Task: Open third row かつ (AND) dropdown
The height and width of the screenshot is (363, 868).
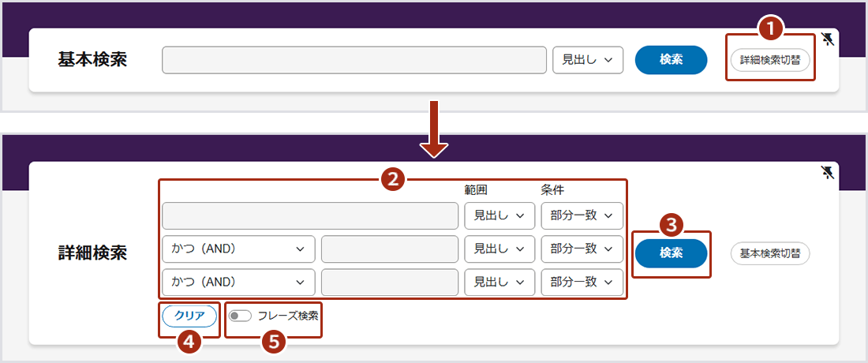Action: click(x=238, y=283)
